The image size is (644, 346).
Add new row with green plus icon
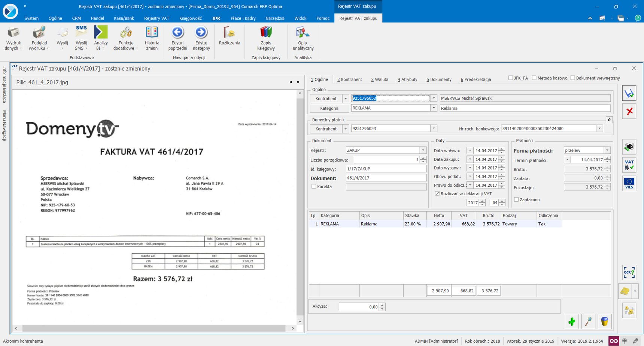point(572,322)
